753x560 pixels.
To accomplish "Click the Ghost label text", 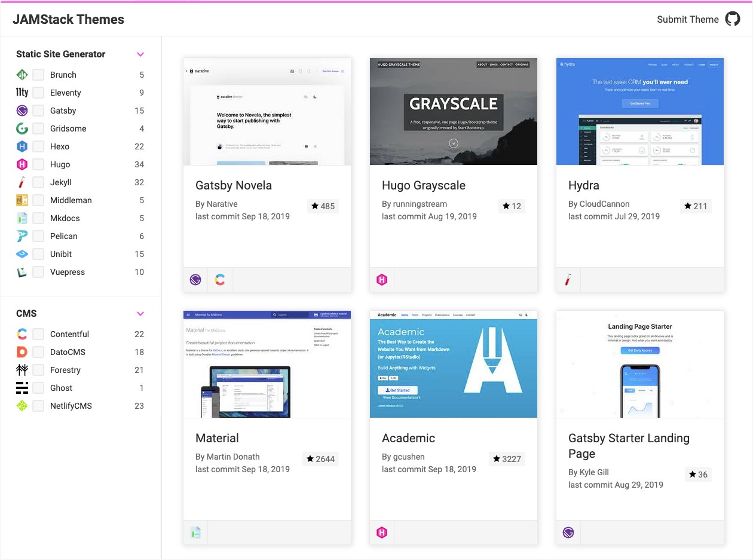I will (x=62, y=388).
